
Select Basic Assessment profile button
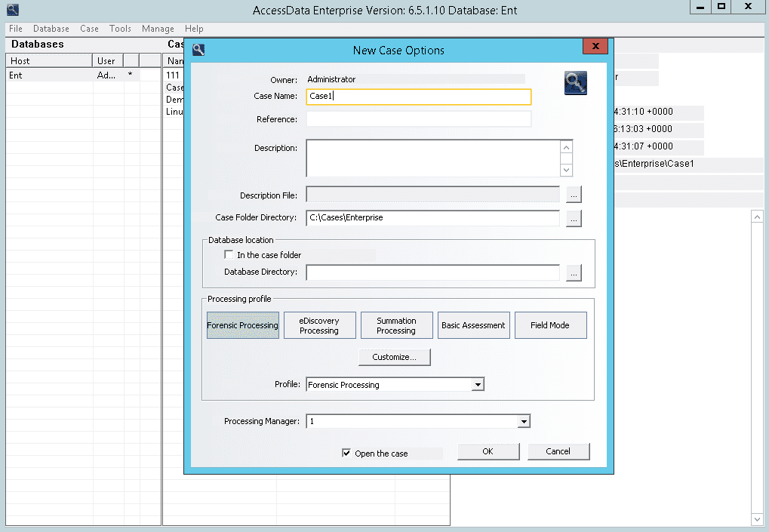[x=474, y=325]
